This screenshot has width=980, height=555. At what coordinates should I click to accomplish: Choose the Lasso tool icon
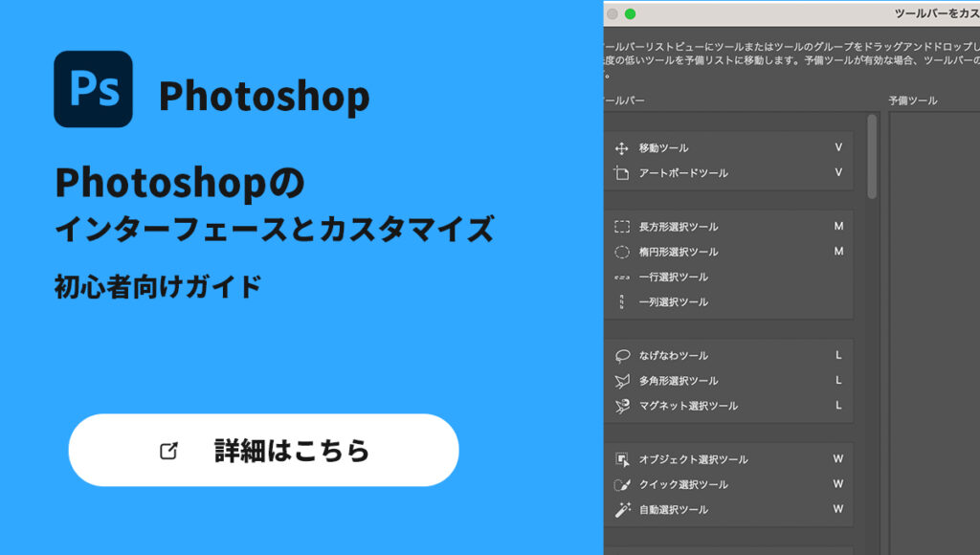tap(621, 356)
